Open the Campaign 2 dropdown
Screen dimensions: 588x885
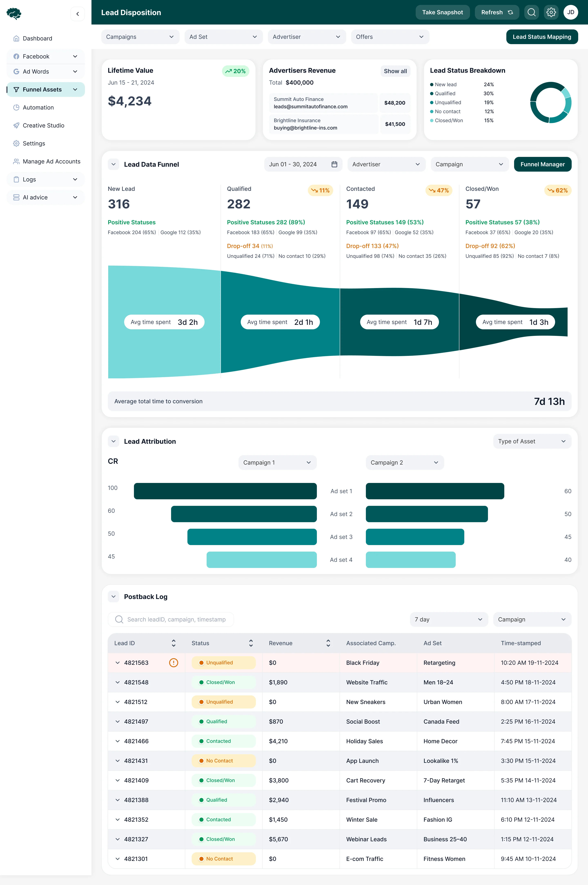(x=405, y=463)
